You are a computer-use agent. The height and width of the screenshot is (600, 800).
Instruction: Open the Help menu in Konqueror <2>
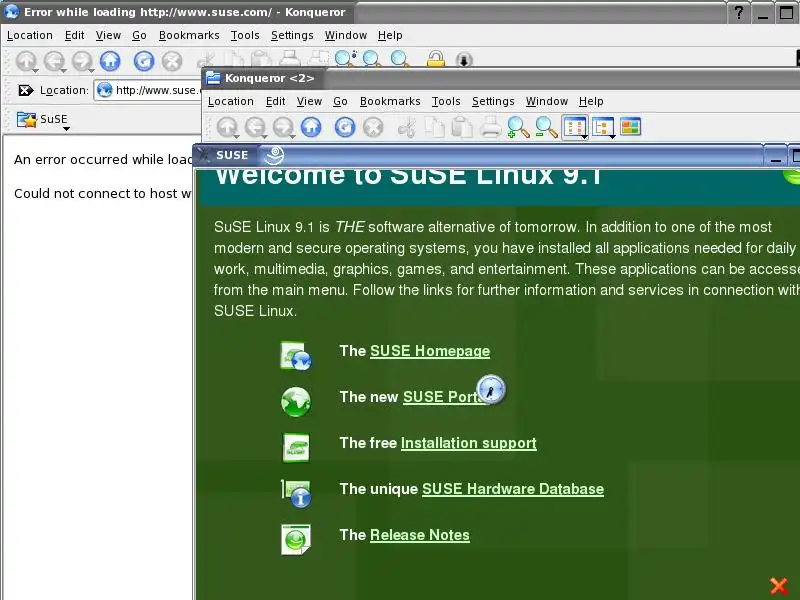591,101
